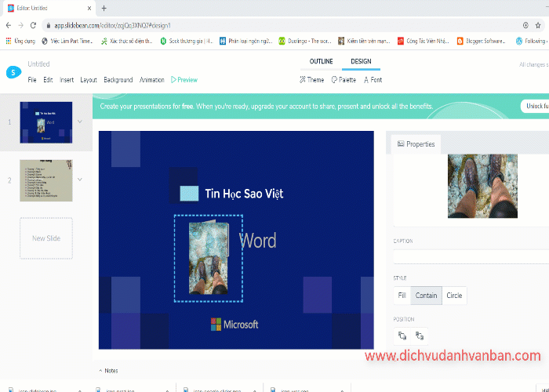The height and width of the screenshot is (392, 549).
Task: Open the Animation menu
Action: click(151, 80)
